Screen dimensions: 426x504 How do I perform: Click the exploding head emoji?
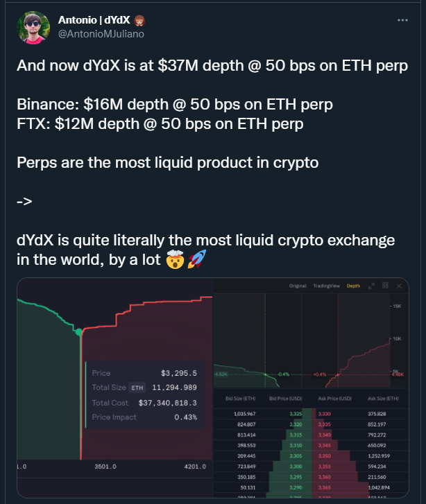[175, 259]
